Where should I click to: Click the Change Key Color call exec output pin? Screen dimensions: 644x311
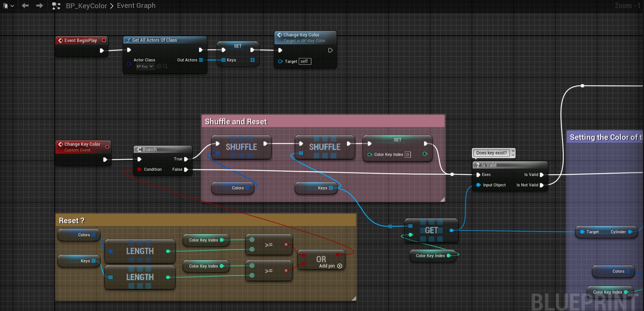(x=330, y=50)
